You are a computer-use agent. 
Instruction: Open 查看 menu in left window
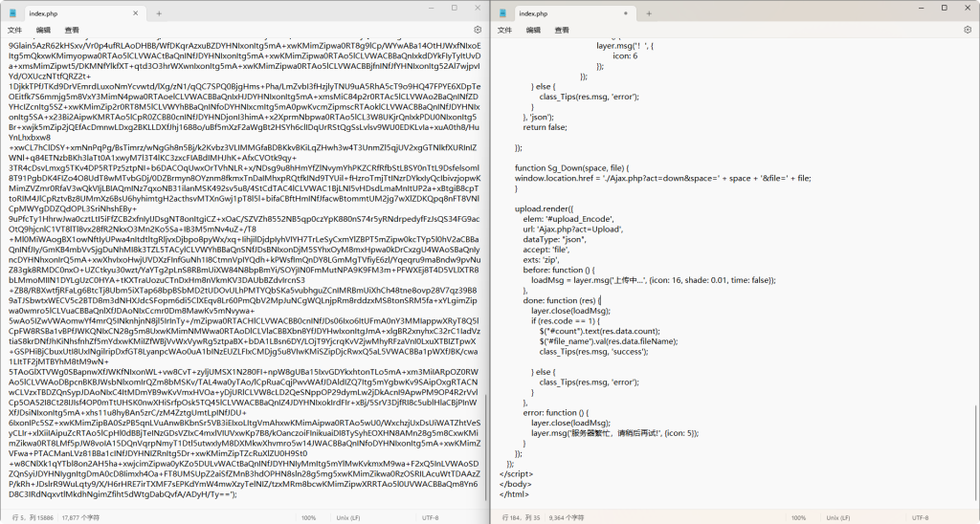tap(72, 30)
